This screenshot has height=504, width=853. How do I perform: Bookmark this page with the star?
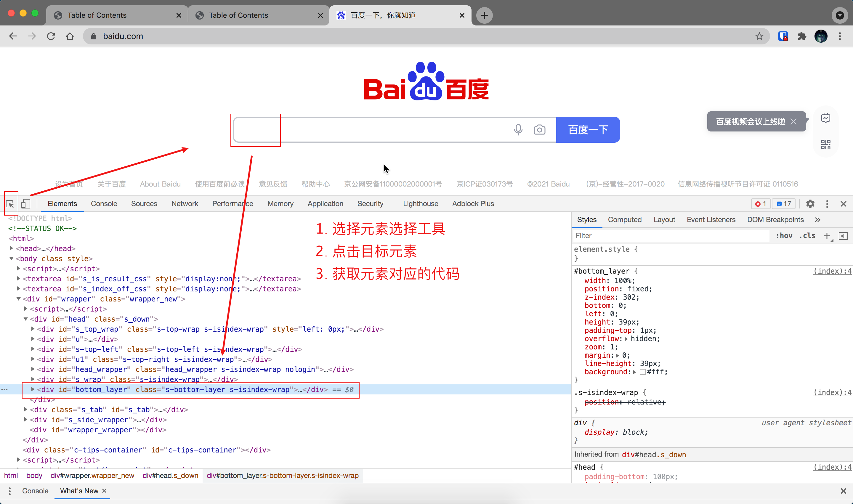(x=759, y=36)
